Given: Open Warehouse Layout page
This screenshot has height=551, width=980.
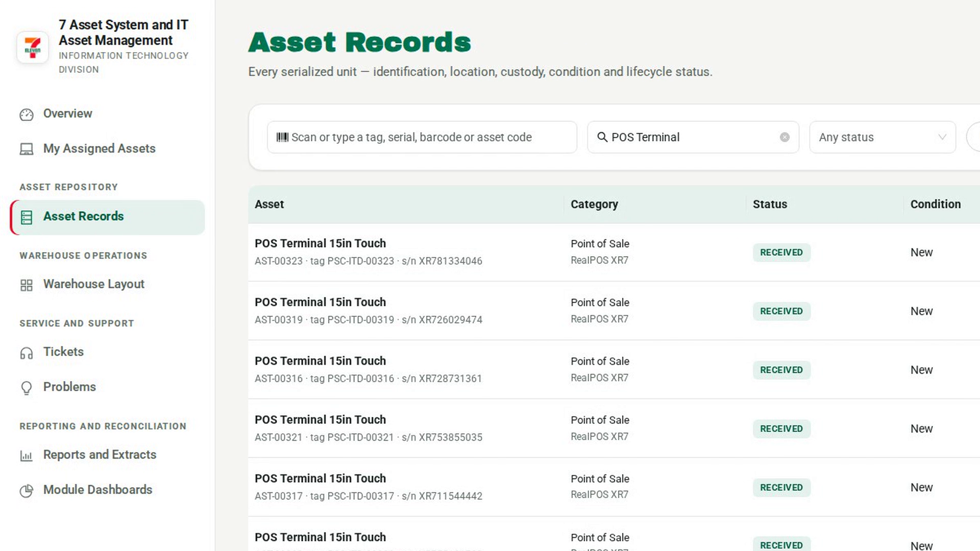Looking at the screenshot, I should (x=107, y=284).
